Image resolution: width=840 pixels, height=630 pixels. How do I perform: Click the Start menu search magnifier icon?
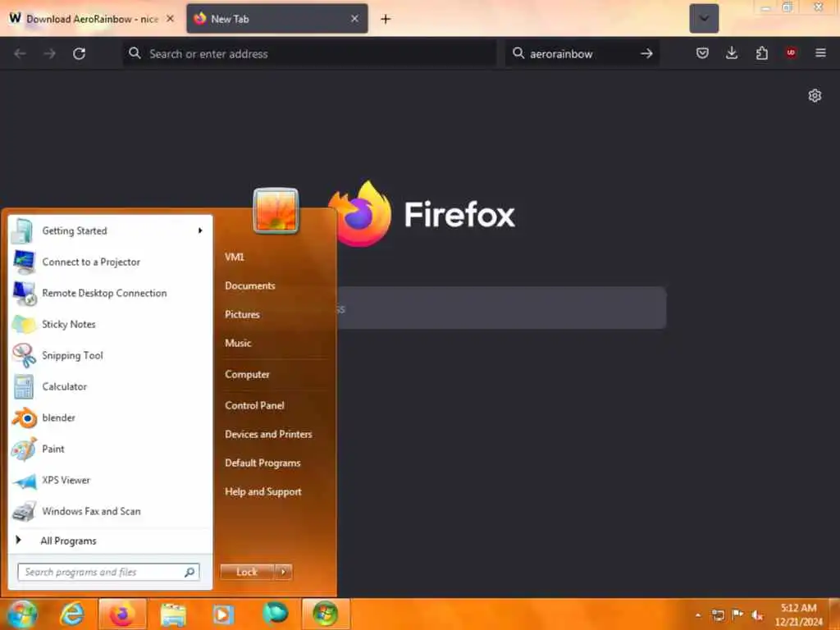point(189,572)
